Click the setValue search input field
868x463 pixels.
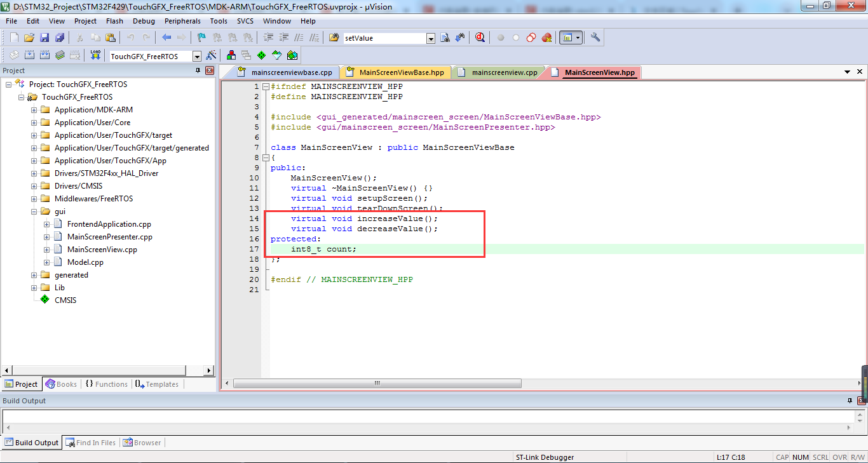384,38
